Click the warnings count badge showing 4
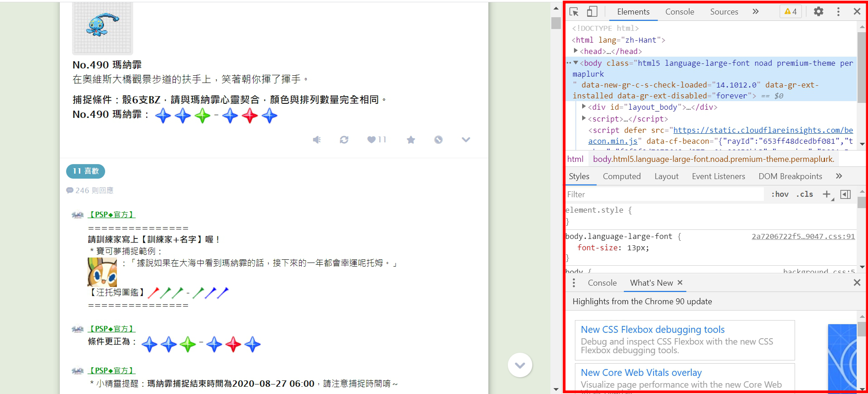Viewport: 868px width, 394px height. (x=791, y=12)
